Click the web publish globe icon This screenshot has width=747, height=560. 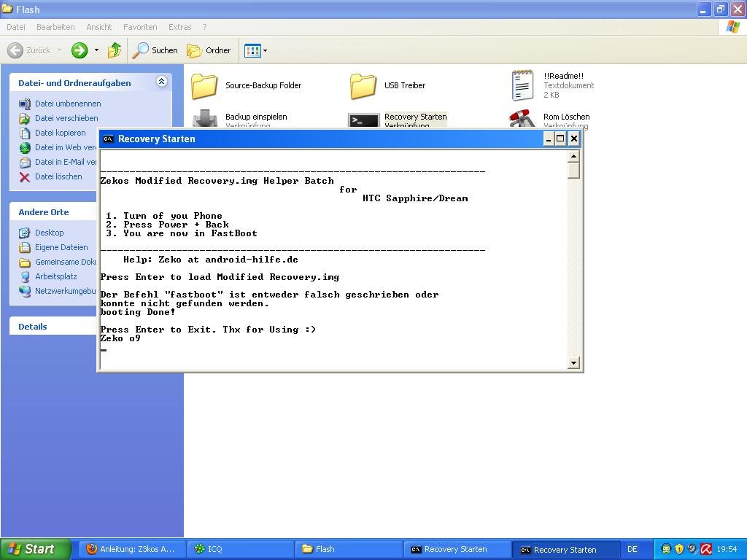click(25, 148)
